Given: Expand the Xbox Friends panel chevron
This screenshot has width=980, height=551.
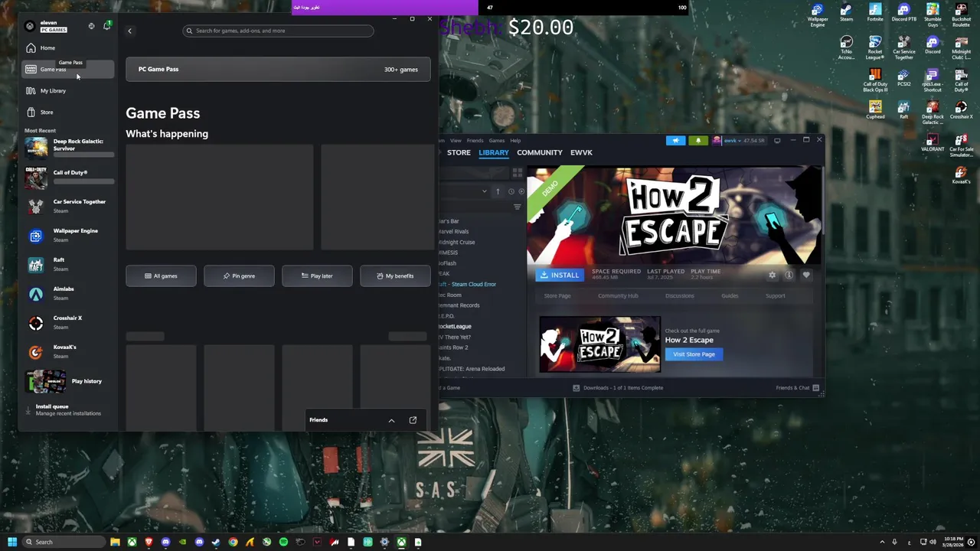Looking at the screenshot, I should (x=391, y=420).
